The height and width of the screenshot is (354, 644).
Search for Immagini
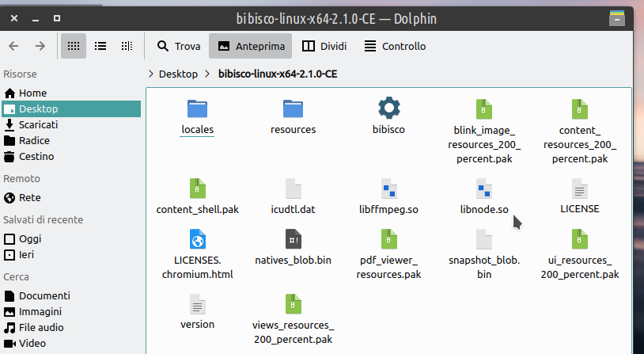71,312
